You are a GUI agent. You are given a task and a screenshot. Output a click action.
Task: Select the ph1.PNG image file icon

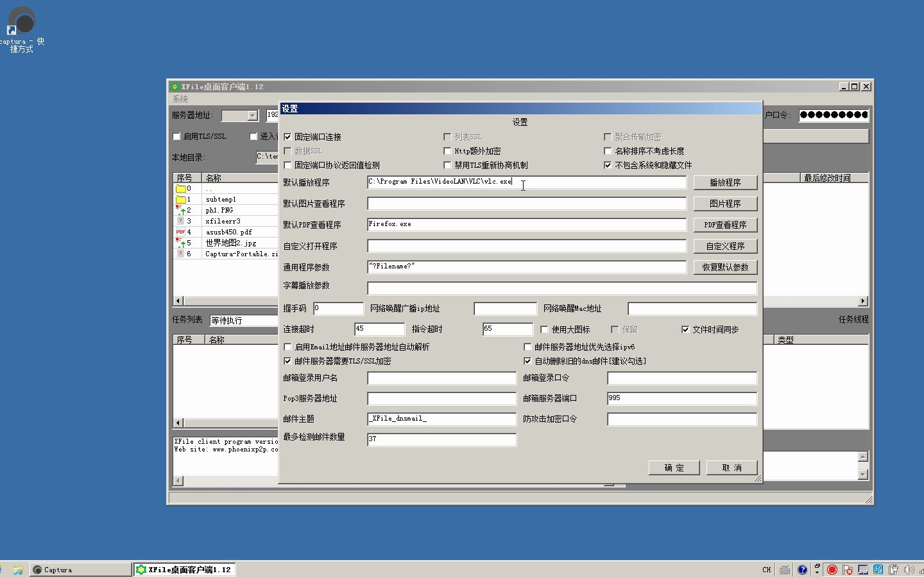181,211
